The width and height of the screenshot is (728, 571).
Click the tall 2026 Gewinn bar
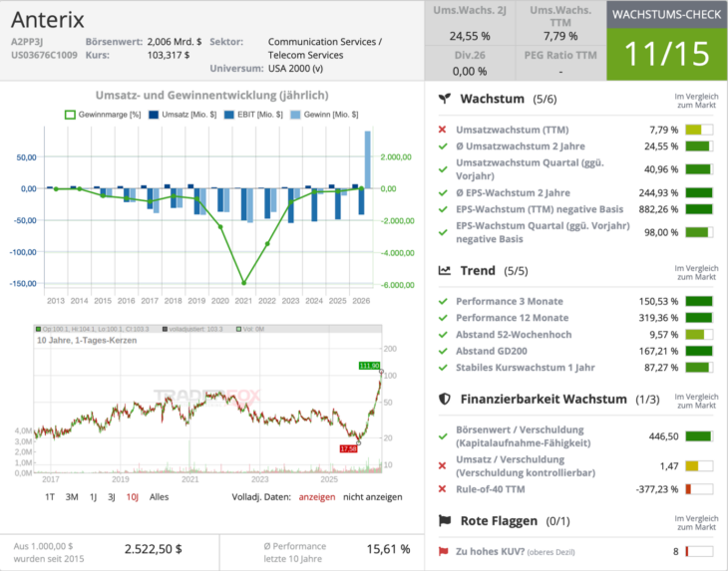(368, 159)
